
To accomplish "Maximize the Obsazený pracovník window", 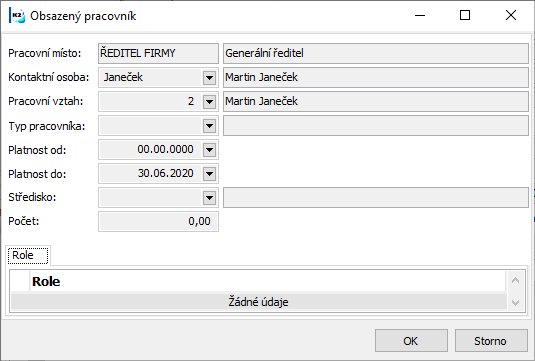I will (465, 15).
